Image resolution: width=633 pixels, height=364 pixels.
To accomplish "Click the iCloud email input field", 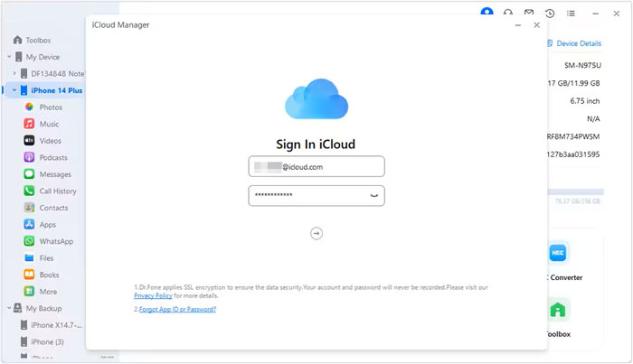I will [x=316, y=166].
